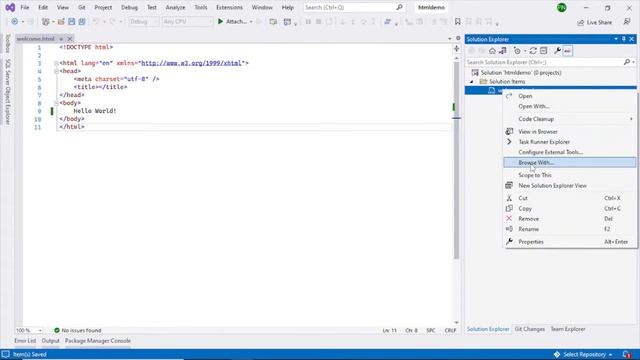
Task: Open the zoom level 100 % dropdown
Action: [29, 330]
